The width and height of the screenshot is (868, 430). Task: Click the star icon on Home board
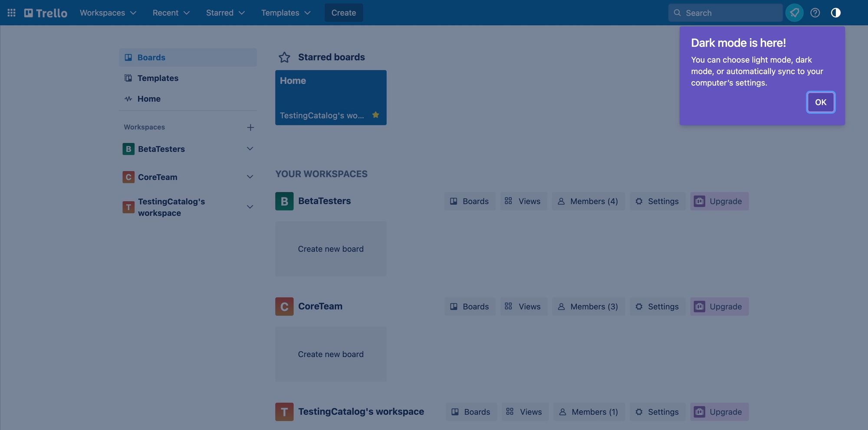pyautogui.click(x=376, y=115)
